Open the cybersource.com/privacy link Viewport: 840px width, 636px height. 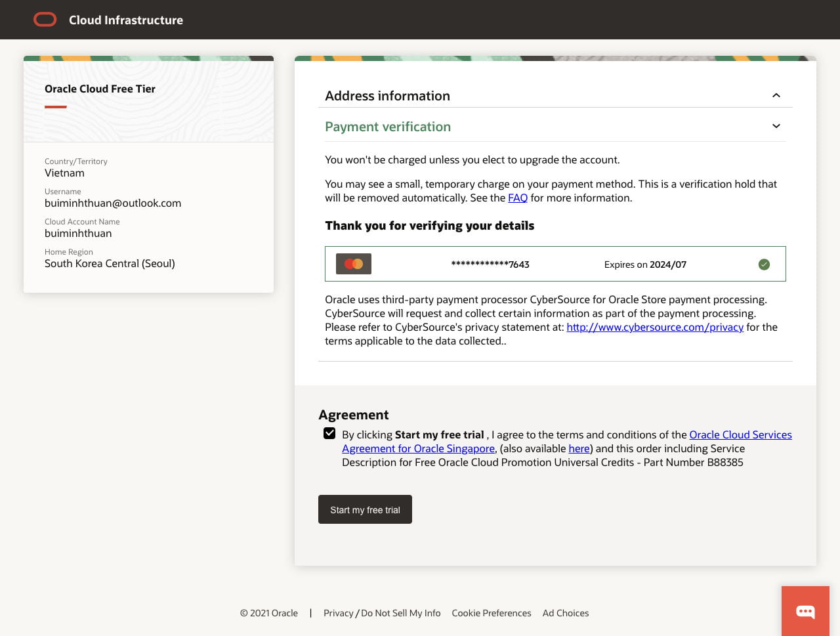click(x=655, y=327)
